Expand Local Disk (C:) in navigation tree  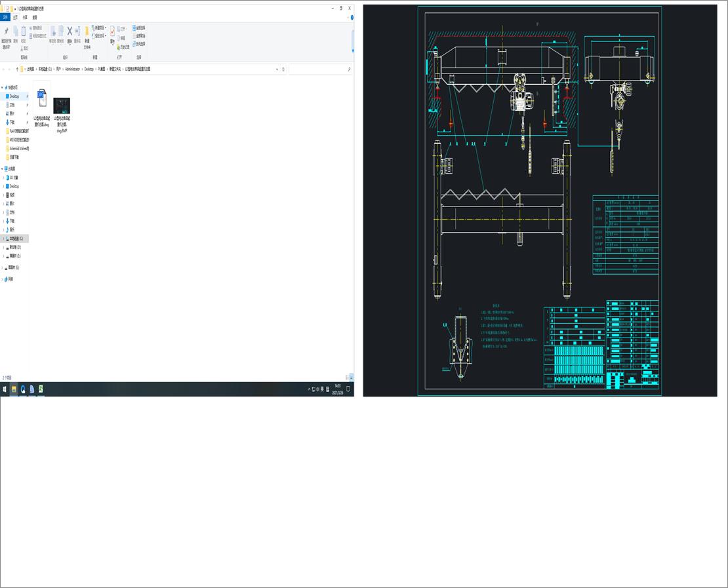tap(3, 239)
